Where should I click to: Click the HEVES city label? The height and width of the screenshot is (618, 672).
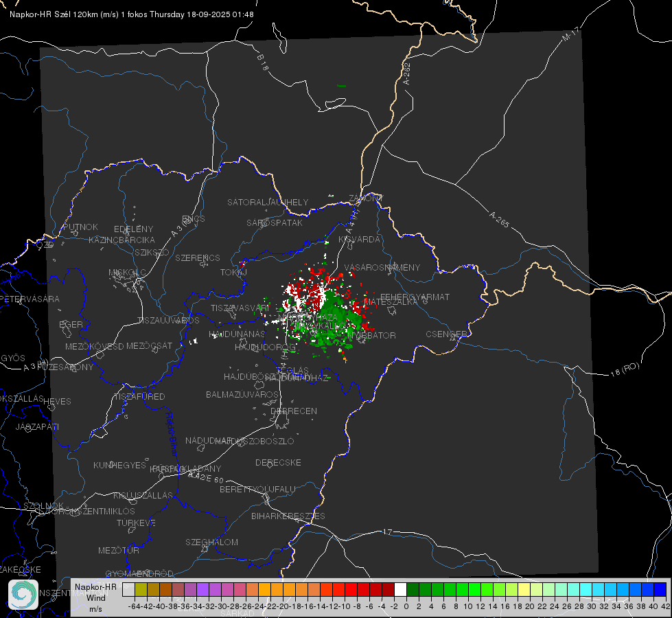[x=58, y=402]
